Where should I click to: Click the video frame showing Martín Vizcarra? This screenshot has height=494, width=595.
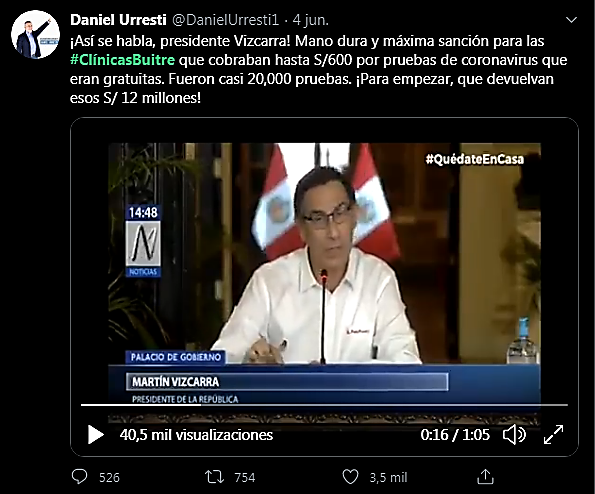click(x=324, y=273)
